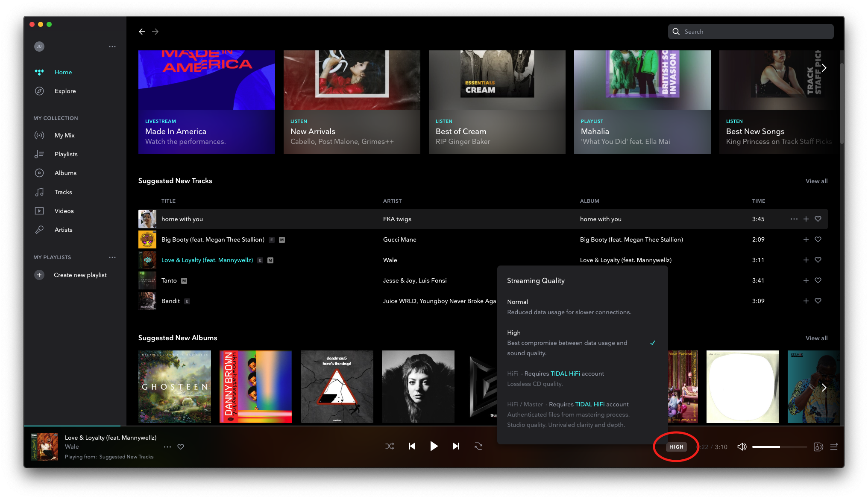Screen dimensions: 868x499
Task: Favorite the Big Booty track
Action: pos(818,239)
